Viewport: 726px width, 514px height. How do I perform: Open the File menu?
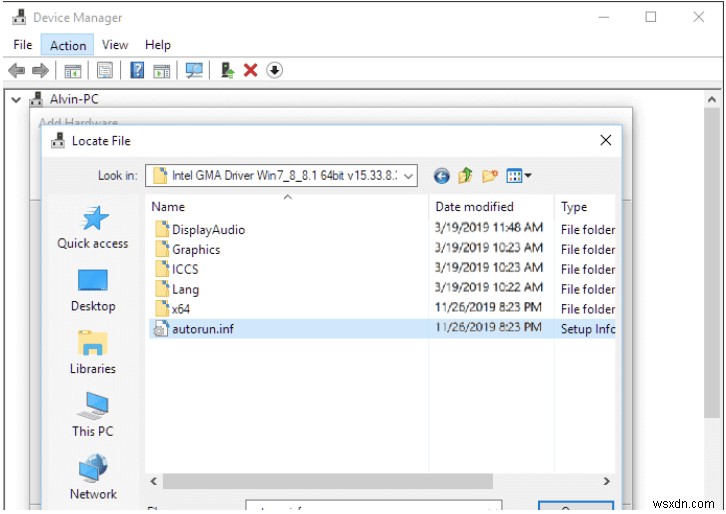(23, 45)
